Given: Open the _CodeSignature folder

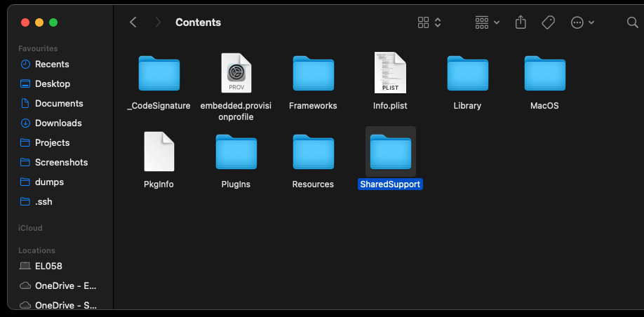Looking at the screenshot, I should tap(159, 74).
